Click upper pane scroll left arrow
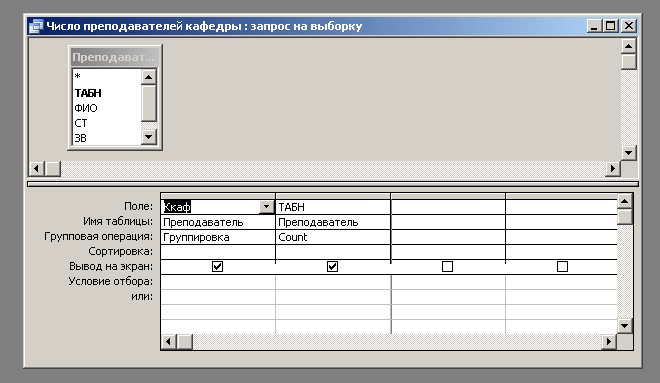 point(37,169)
